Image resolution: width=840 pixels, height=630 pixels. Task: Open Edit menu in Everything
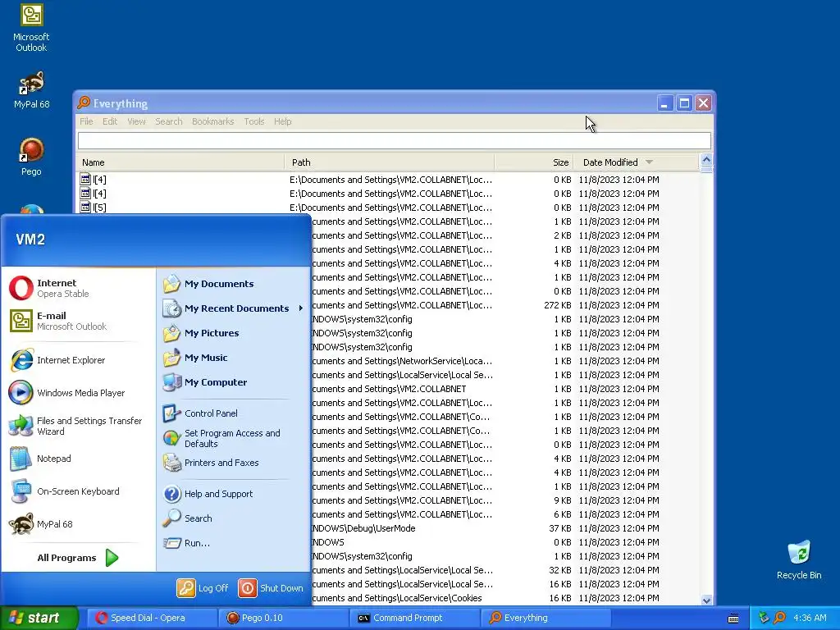coord(110,121)
